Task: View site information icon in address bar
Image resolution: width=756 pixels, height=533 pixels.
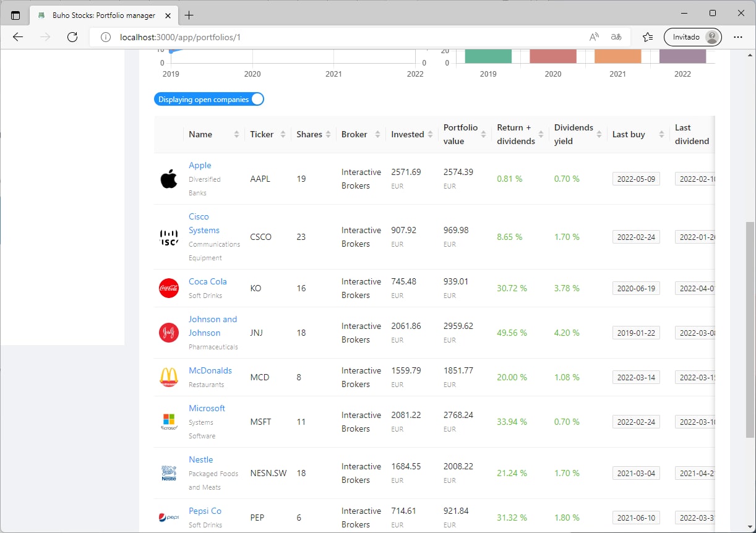Action: 106,37
